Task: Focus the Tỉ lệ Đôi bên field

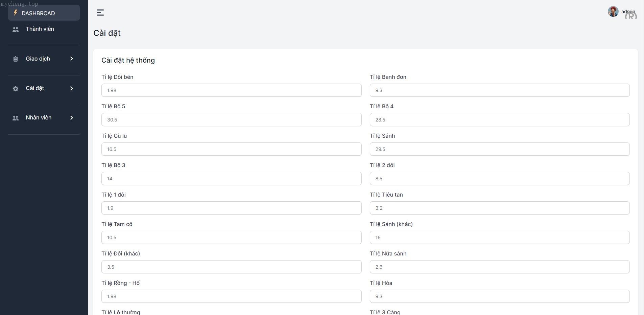Action: point(231,90)
